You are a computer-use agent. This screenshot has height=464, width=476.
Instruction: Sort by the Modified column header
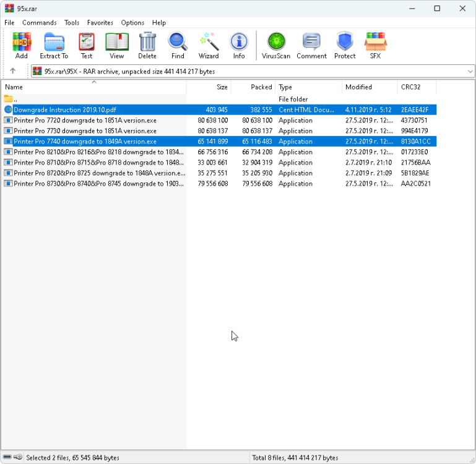pyautogui.click(x=370, y=87)
